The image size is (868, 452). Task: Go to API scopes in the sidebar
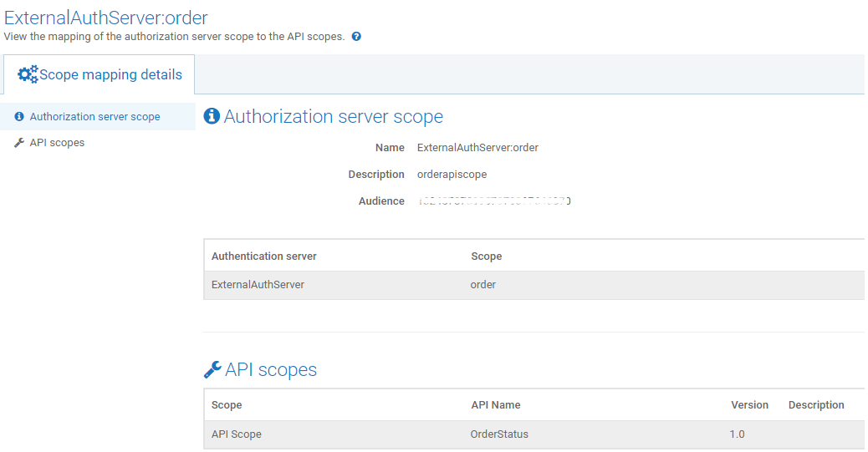pyautogui.click(x=57, y=143)
